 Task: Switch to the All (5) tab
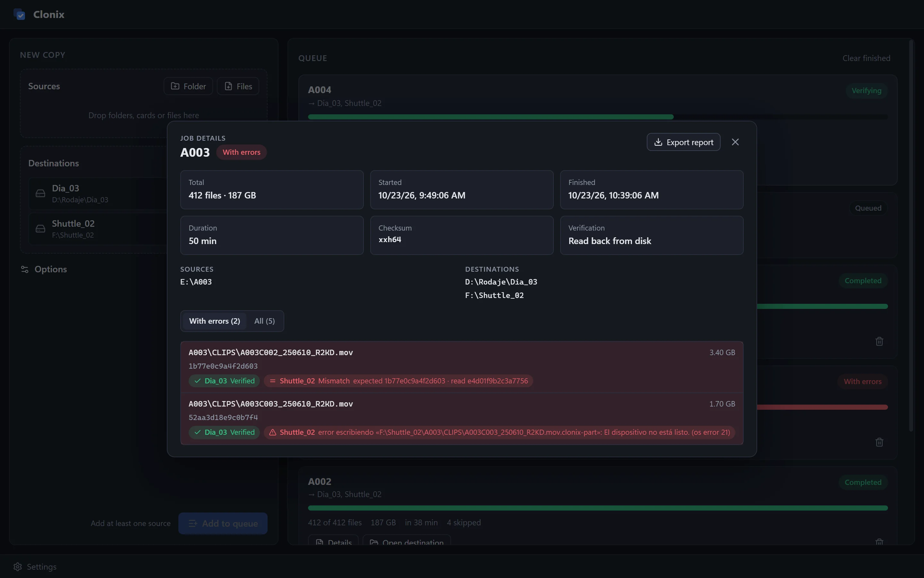click(x=265, y=321)
